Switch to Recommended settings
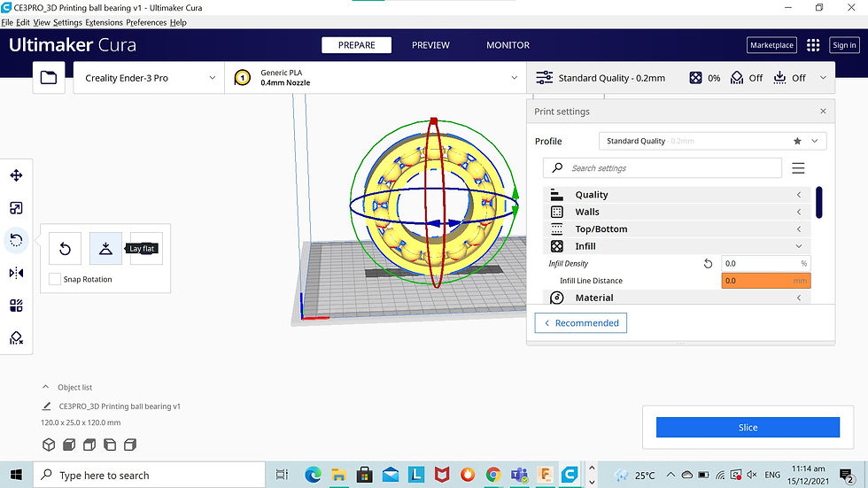The height and width of the screenshot is (488, 868). pyautogui.click(x=581, y=323)
